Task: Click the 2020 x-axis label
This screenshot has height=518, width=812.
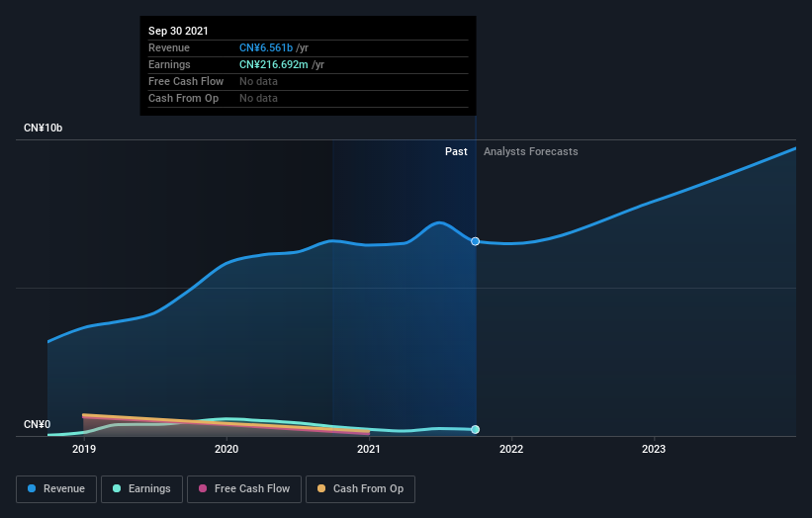Action: (x=226, y=449)
